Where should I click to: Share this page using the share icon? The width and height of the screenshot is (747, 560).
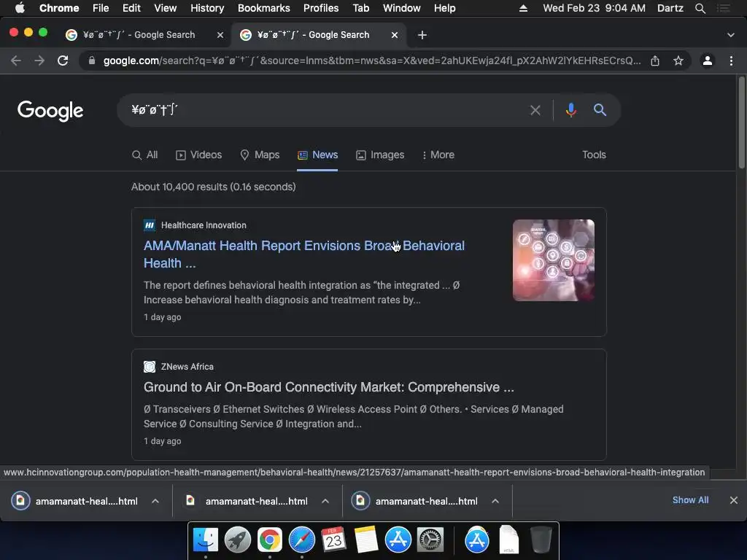pyautogui.click(x=655, y=61)
